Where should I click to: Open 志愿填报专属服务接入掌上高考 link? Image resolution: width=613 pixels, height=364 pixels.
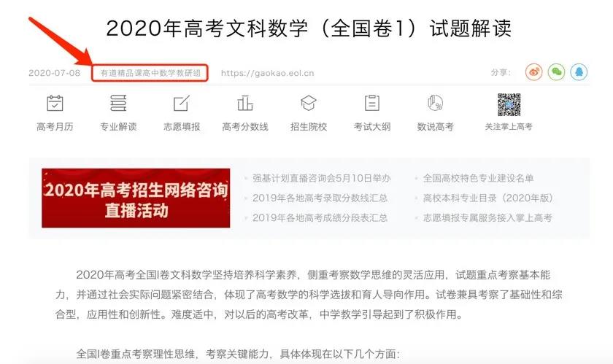tap(487, 218)
